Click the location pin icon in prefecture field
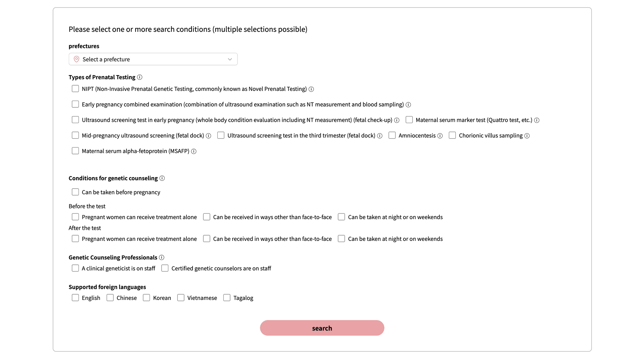 76,59
